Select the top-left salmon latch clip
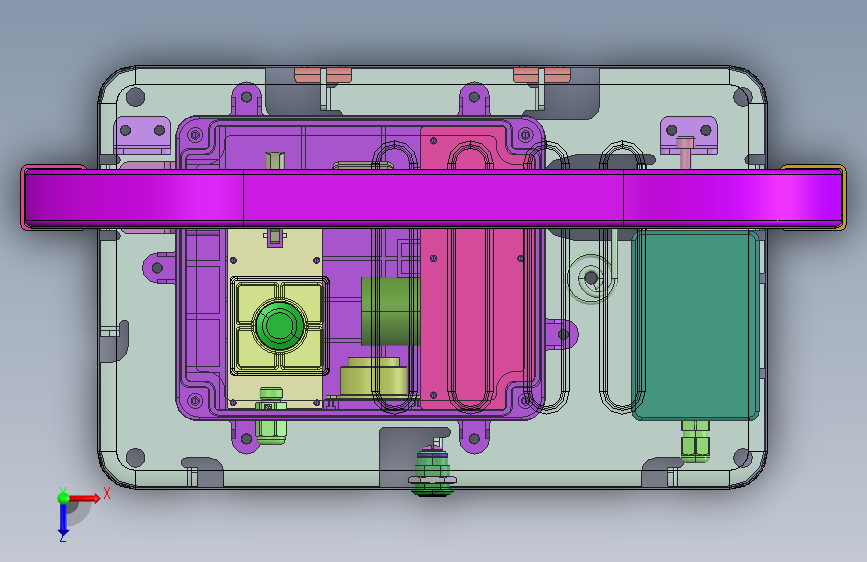The image size is (867, 562). click(x=323, y=75)
